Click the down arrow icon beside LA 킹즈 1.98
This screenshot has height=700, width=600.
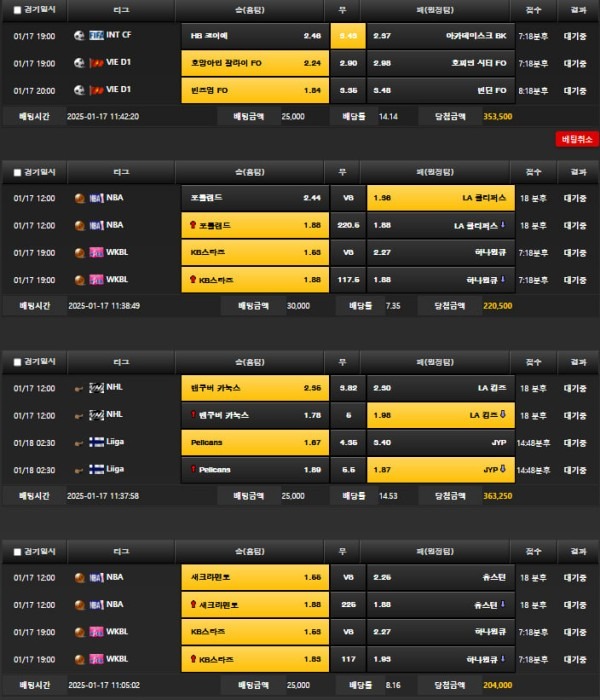coord(504,414)
